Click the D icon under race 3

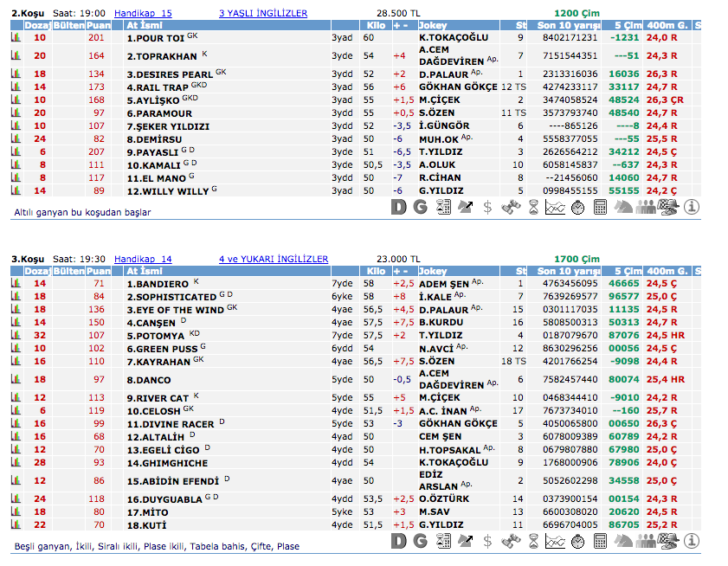coord(398,542)
